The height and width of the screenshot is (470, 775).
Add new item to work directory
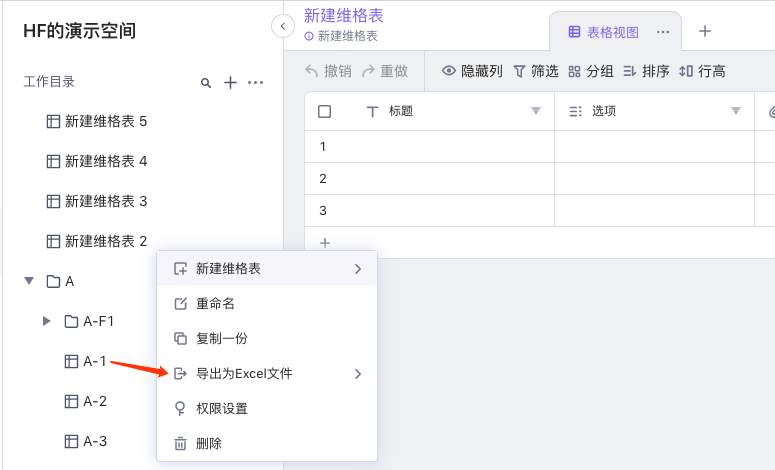pos(230,83)
